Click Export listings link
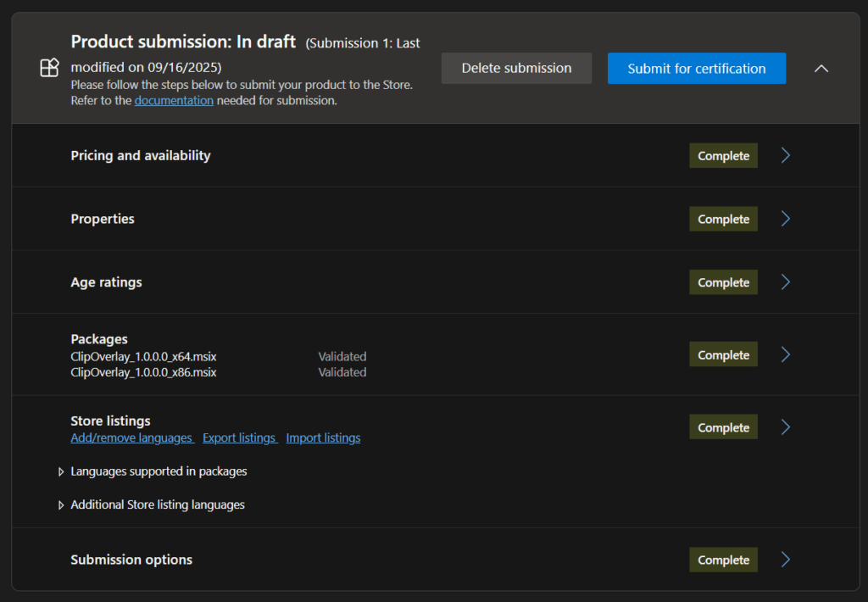The width and height of the screenshot is (868, 602). pyautogui.click(x=239, y=438)
